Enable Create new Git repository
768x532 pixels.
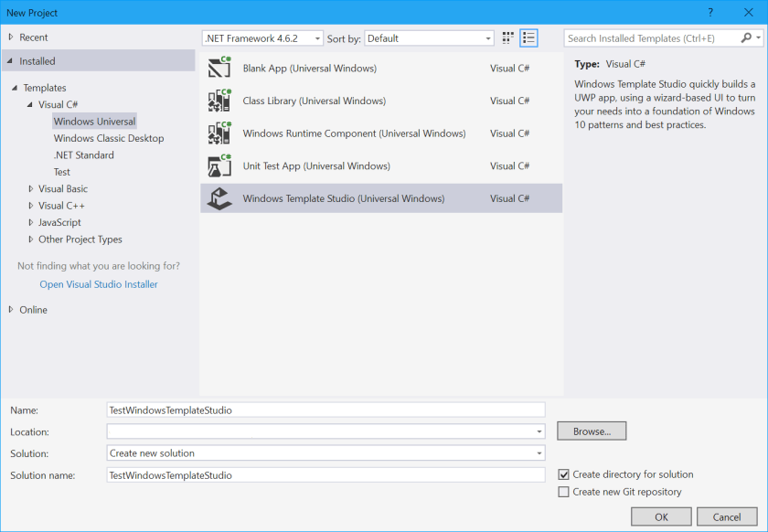pyautogui.click(x=564, y=492)
